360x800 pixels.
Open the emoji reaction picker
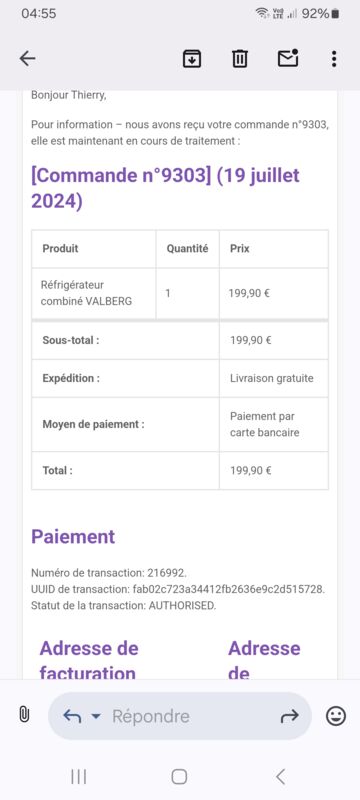[x=336, y=716]
